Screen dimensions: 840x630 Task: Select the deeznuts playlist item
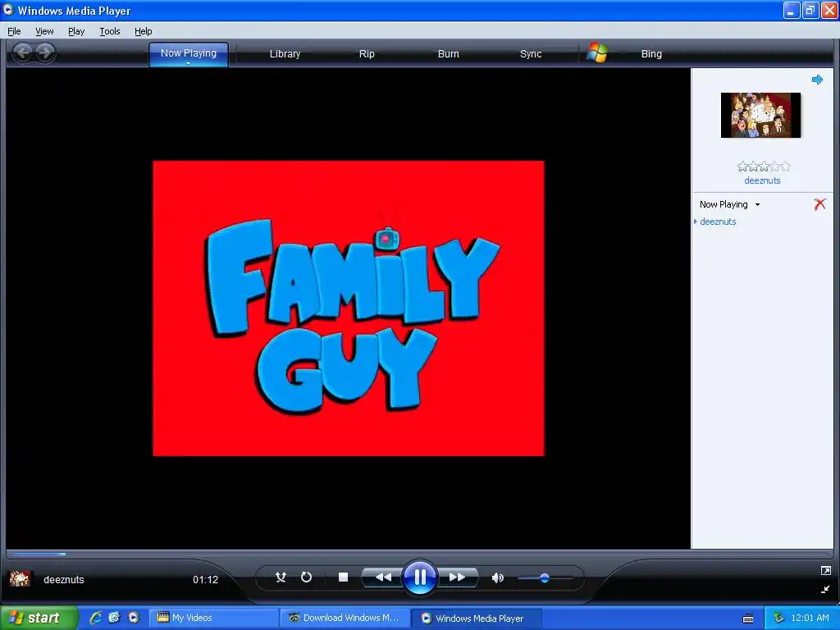click(x=717, y=221)
